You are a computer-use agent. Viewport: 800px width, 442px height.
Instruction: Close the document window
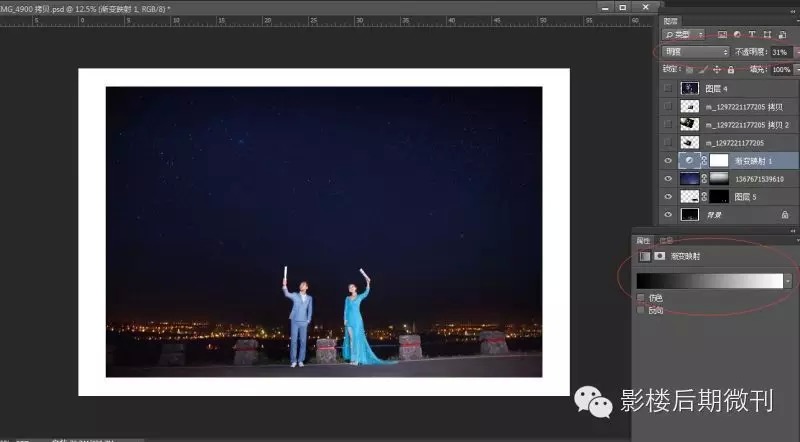645,7
